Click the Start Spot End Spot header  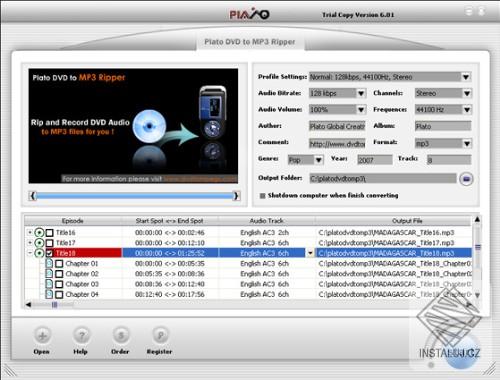(x=170, y=221)
